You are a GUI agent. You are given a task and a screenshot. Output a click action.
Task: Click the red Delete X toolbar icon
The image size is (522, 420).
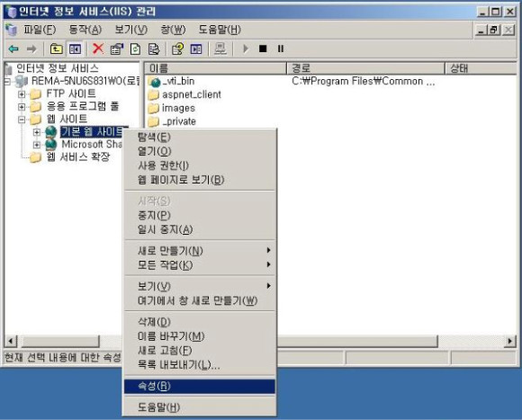tap(98, 49)
